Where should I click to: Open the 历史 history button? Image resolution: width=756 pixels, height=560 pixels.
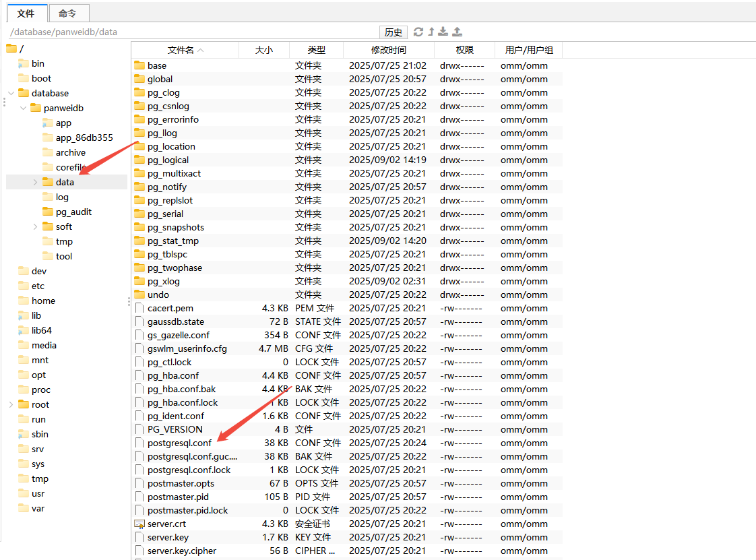393,32
